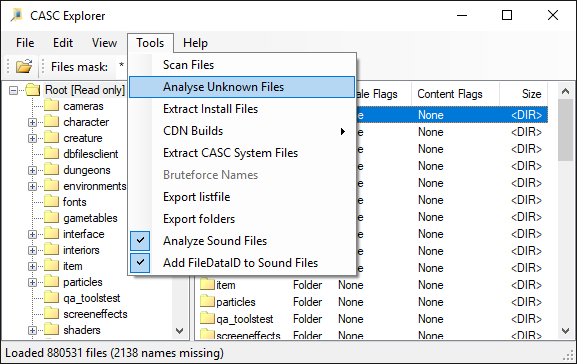The height and width of the screenshot is (364, 577).
Task: Click the particles folder icon in file list
Action: point(208,301)
